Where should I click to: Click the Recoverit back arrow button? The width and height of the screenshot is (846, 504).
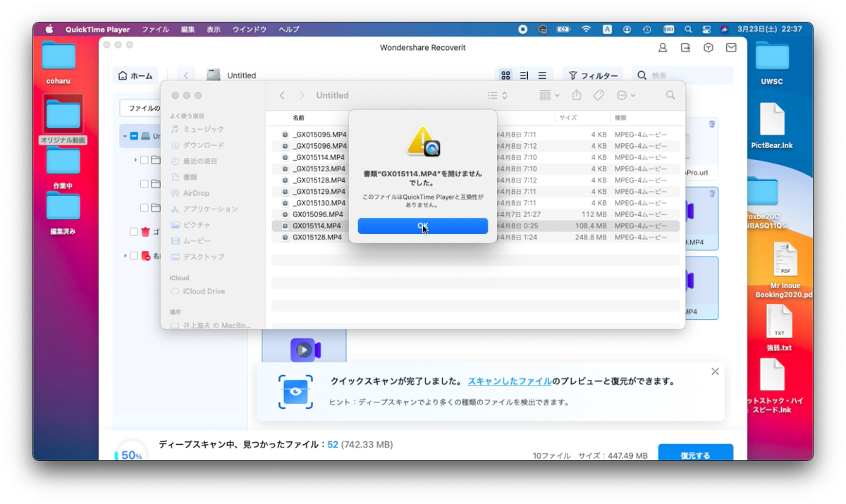coord(186,75)
